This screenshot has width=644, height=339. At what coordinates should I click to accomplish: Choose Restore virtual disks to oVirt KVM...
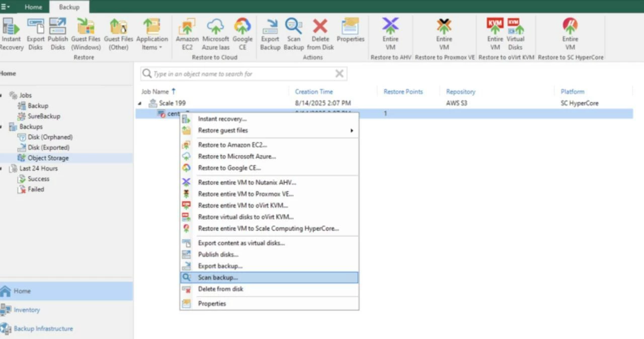(x=269, y=217)
